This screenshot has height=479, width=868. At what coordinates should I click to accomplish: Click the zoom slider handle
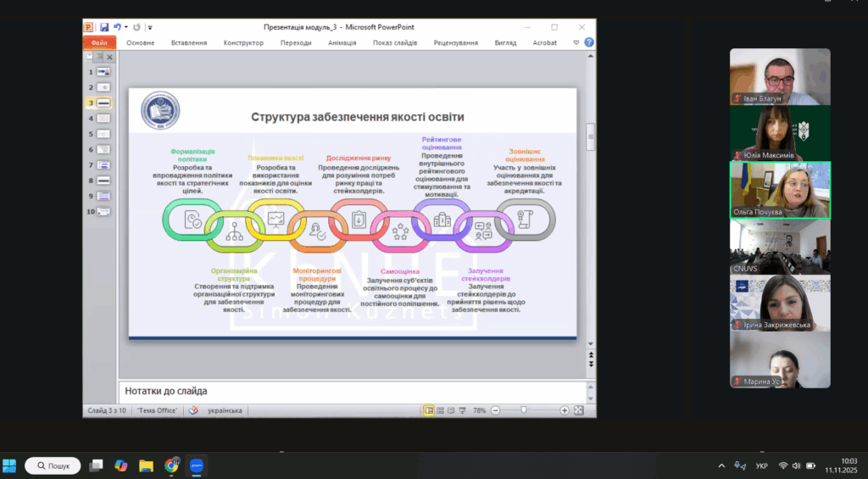coord(524,410)
